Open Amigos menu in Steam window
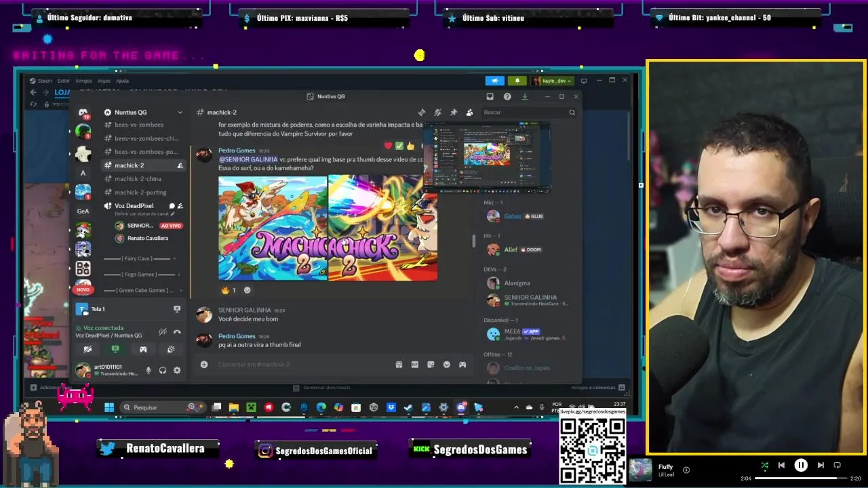Image resolution: width=868 pixels, height=488 pixels. [x=83, y=81]
